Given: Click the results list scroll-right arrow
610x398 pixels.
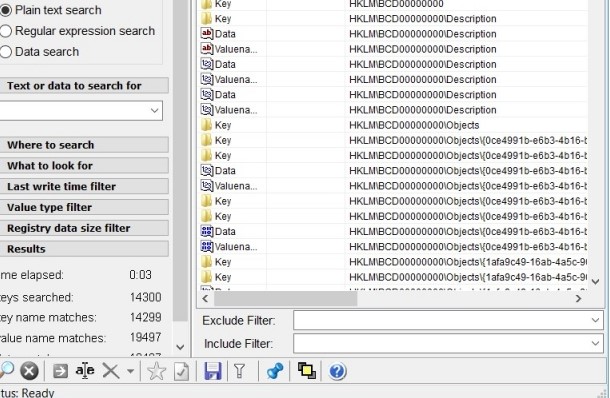Looking at the screenshot, I should click(x=578, y=299).
